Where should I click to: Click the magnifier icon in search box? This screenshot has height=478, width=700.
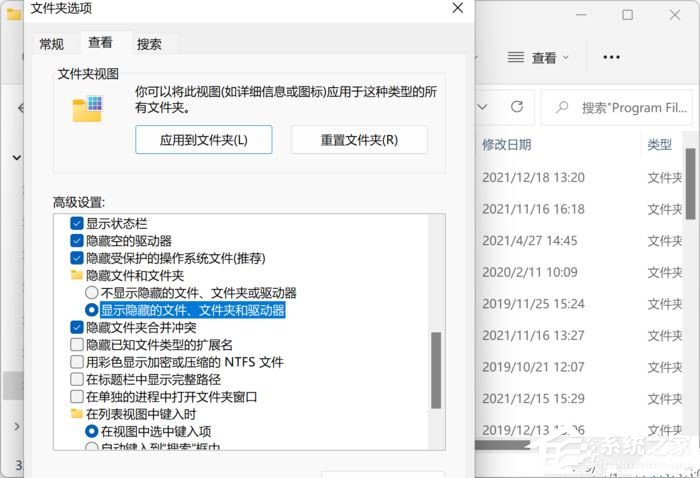click(x=562, y=107)
